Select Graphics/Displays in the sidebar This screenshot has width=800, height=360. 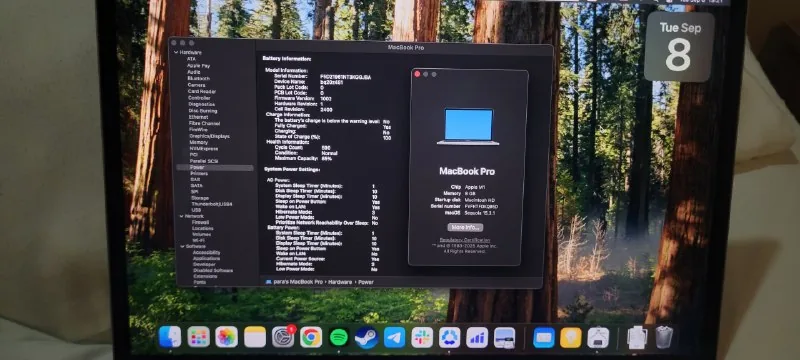coord(210,136)
